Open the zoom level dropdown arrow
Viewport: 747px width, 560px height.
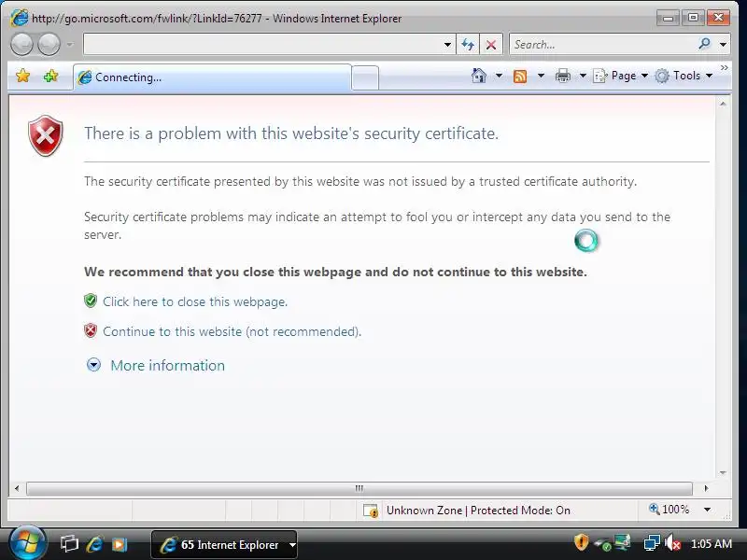pyautogui.click(x=708, y=510)
